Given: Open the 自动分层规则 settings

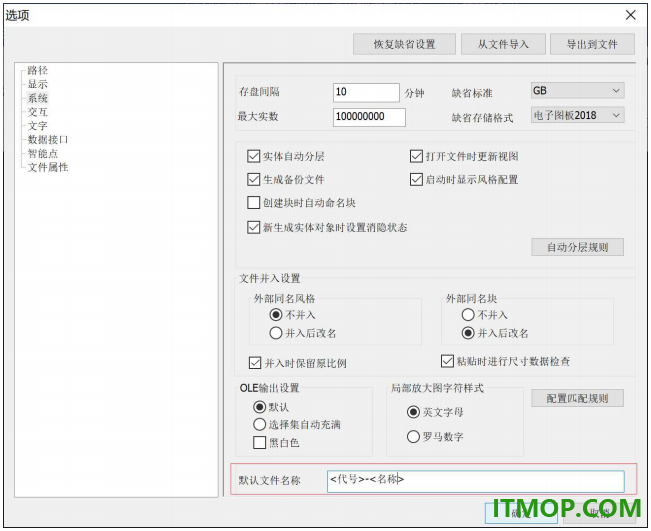Looking at the screenshot, I should coord(577,247).
